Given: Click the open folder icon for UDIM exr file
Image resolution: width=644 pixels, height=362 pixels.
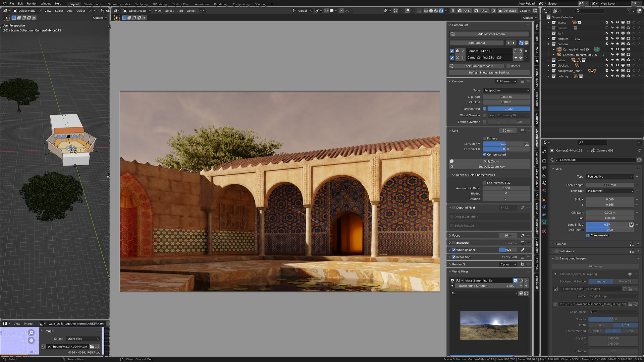Looking at the screenshot, I should coord(92,347).
